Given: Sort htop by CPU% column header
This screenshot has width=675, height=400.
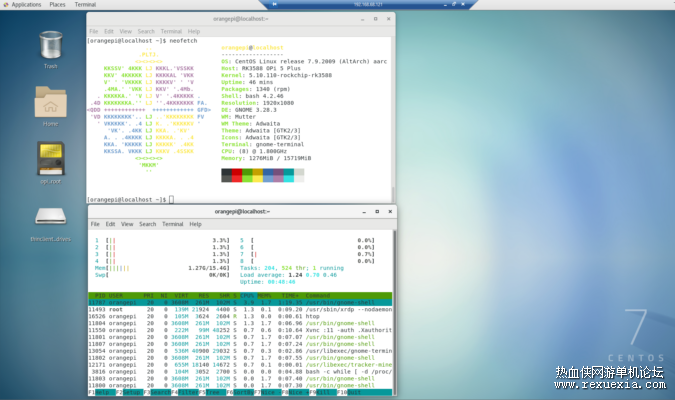Looking at the screenshot, I should click(247, 296).
